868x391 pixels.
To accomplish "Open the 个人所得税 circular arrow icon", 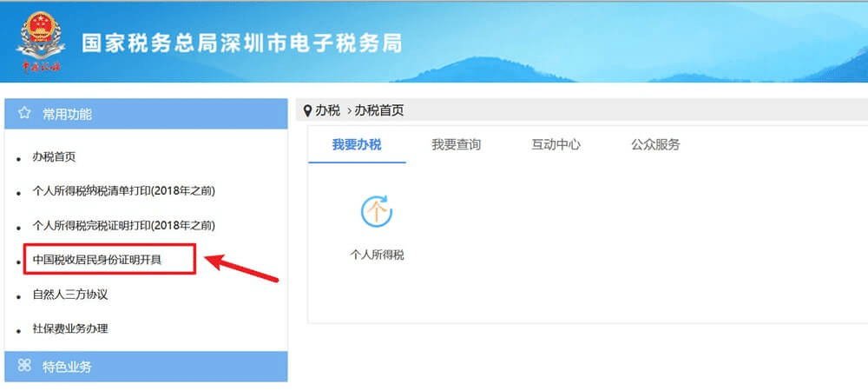I will (377, 210).
